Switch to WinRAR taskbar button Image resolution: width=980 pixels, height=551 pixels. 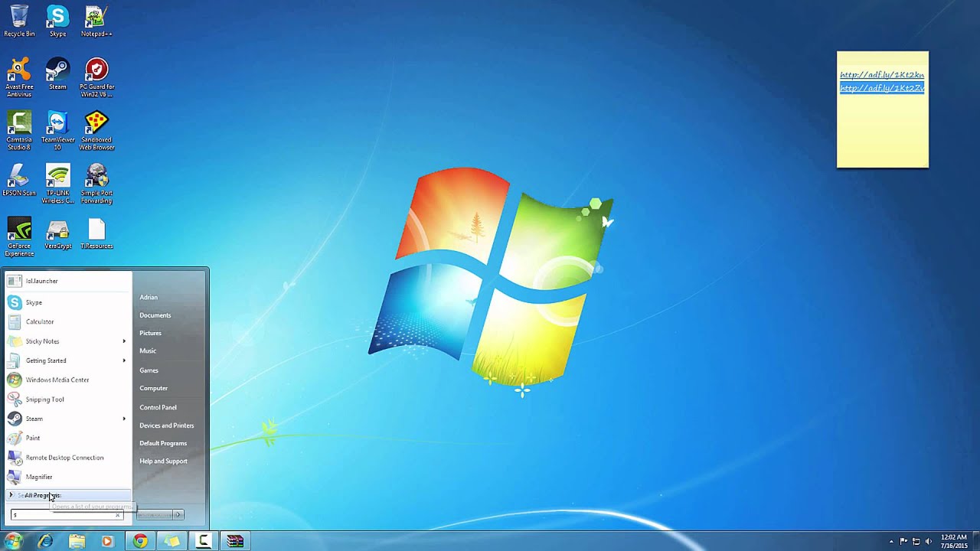pyautogui.click(x=235, y=541)
